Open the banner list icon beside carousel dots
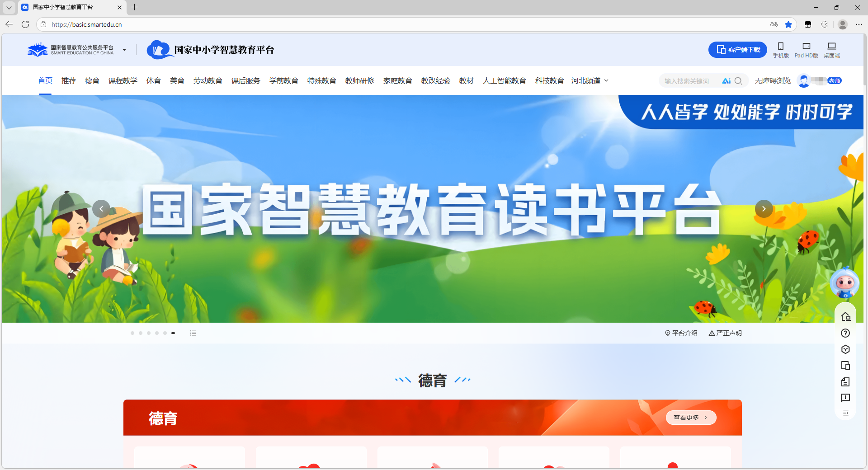Screen dimensions: 868x470 (193, 333)
